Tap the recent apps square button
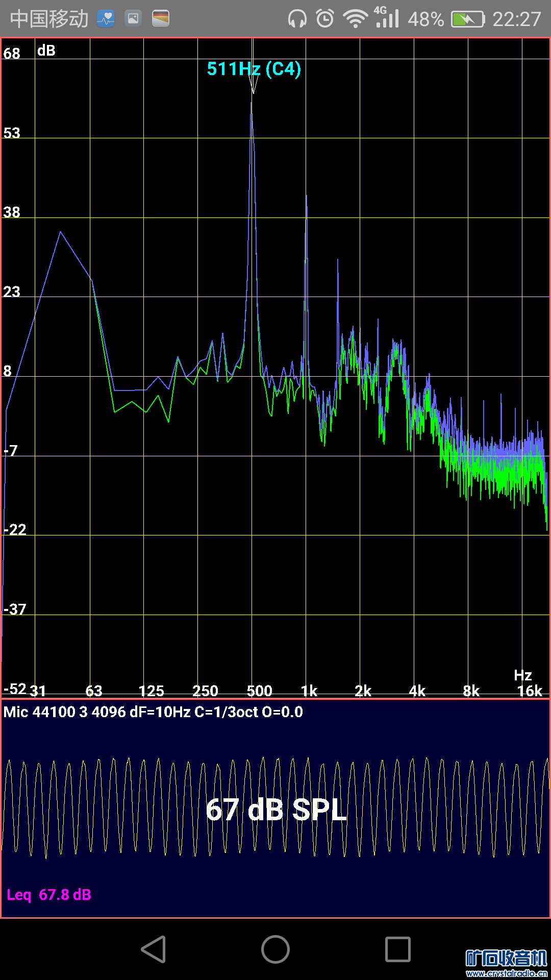Image resolution: width=551 pixels, height=980 pixels. point(398,949)
